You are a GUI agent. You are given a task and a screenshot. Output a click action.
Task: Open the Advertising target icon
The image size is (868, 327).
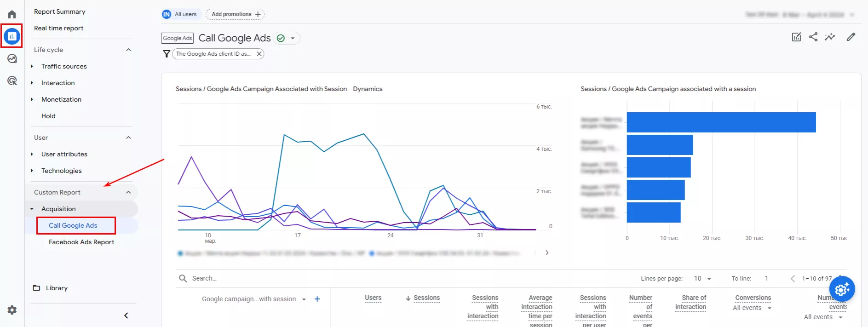(12, 80)
